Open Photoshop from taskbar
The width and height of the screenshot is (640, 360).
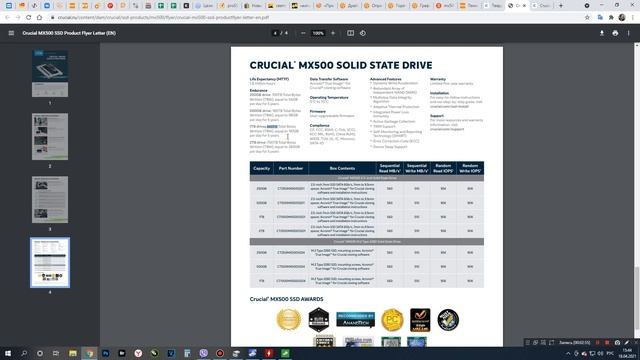point(106,353)
